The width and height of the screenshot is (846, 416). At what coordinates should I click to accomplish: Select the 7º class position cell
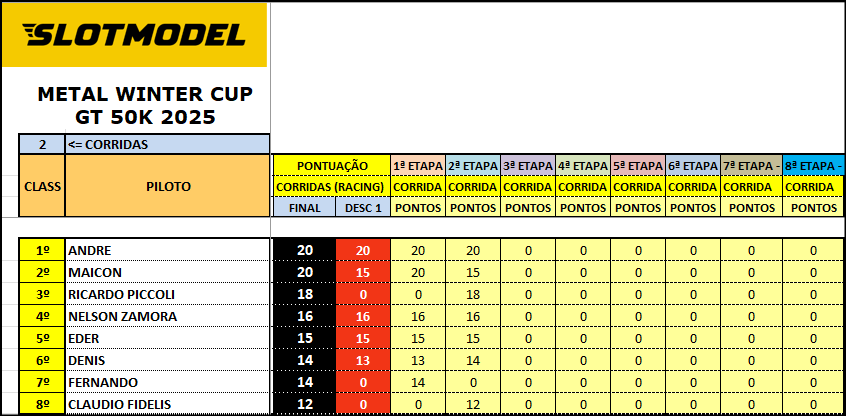click(x=42, y=382)
